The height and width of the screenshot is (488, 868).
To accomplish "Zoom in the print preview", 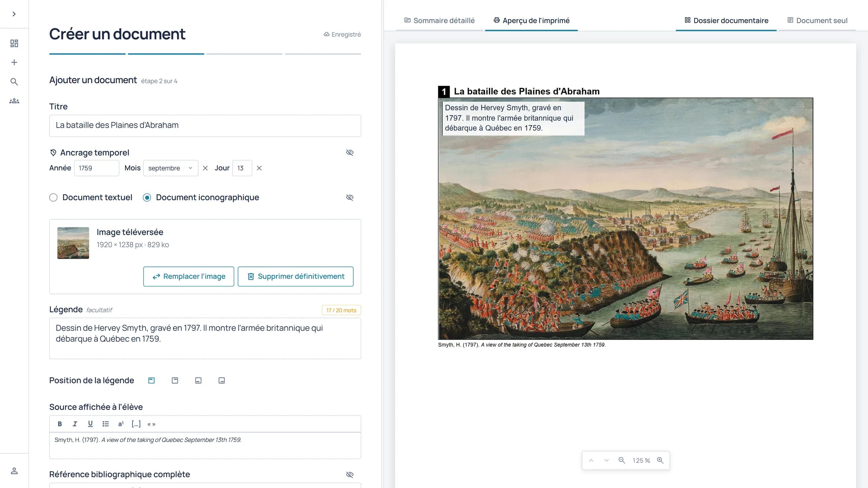I will (660, 461).
